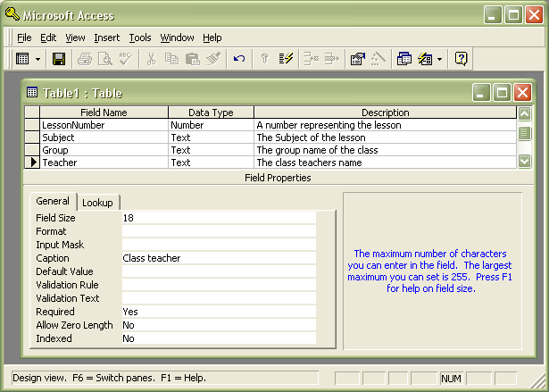
Task: Click the Data Type cell for Group
Action: (212, 150)
